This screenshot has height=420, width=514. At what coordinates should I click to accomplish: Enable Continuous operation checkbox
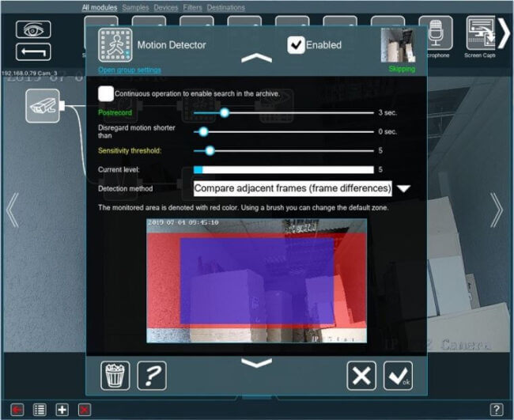point(106,94)
